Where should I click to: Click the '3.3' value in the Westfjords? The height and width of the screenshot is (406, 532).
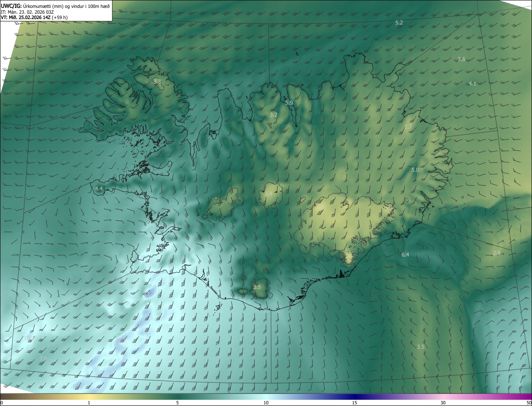(157, 81)
